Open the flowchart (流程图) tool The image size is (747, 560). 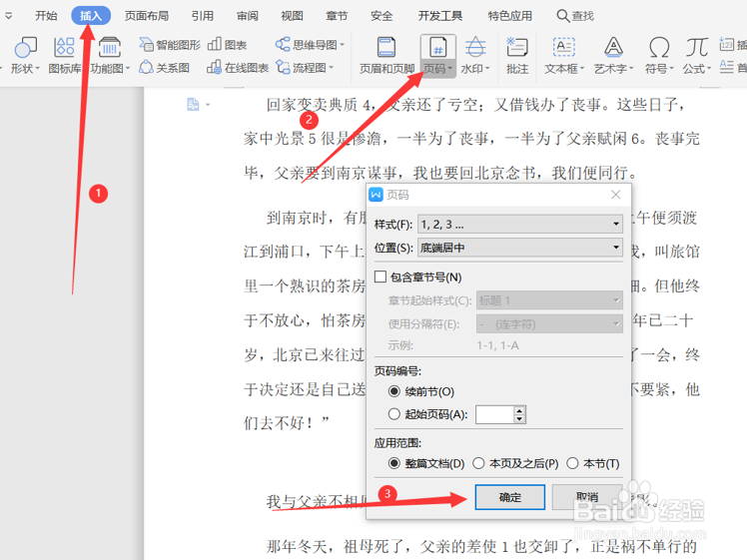point(305,68)
